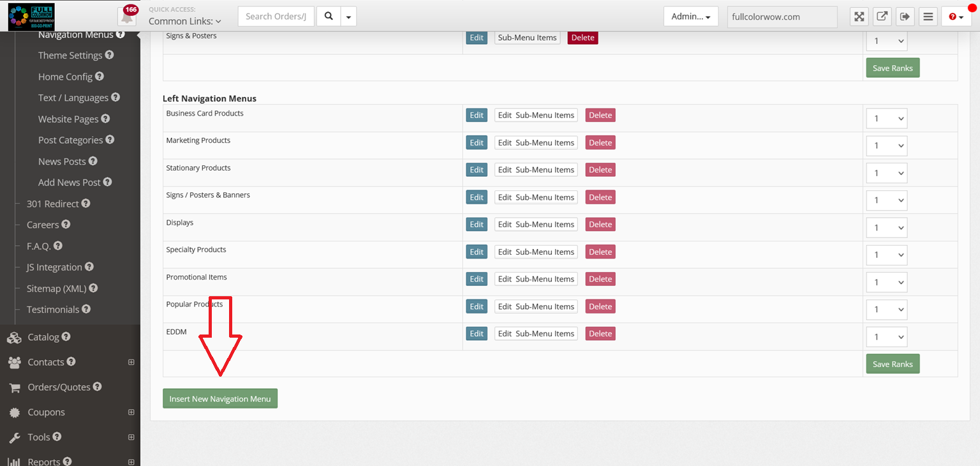Open Orders/Quotes in the sidebar

[59, 387]
